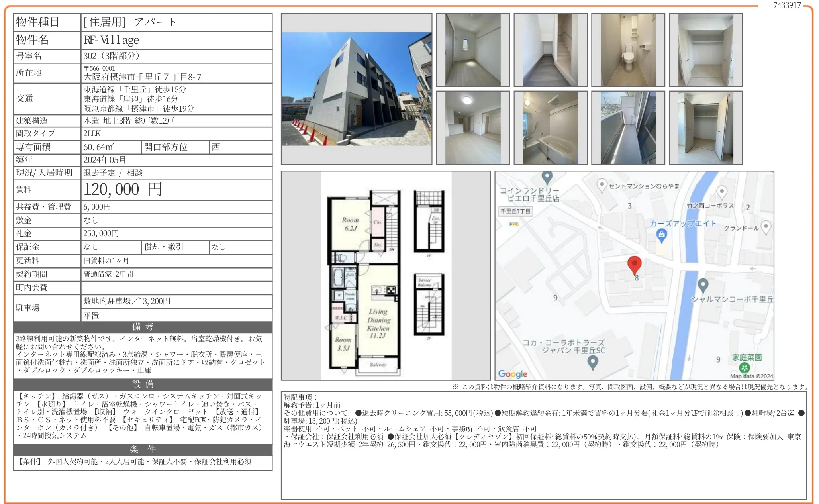The image size is (819, 504).
Task: Open the main building exterior photo
Action: click(356, 89)
